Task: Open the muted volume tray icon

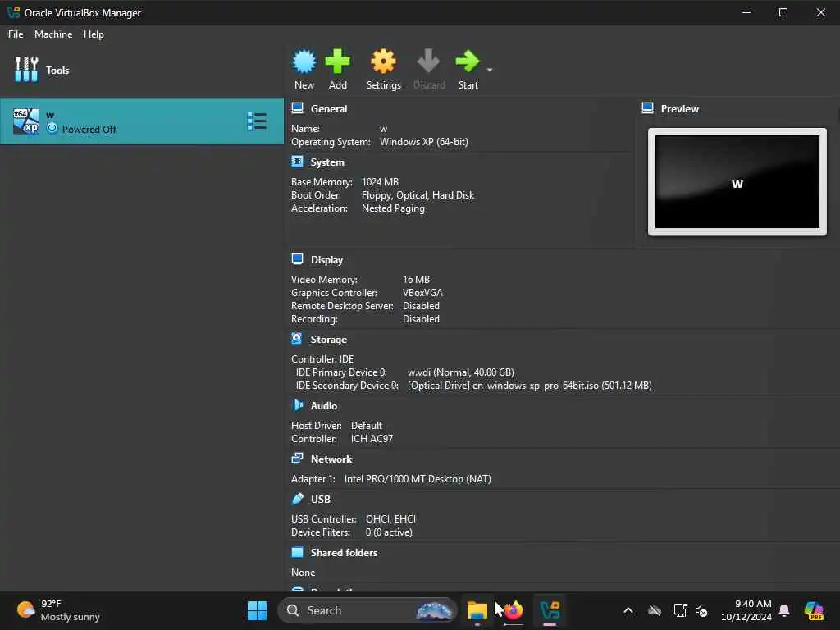Action: (x=701, y=610)
